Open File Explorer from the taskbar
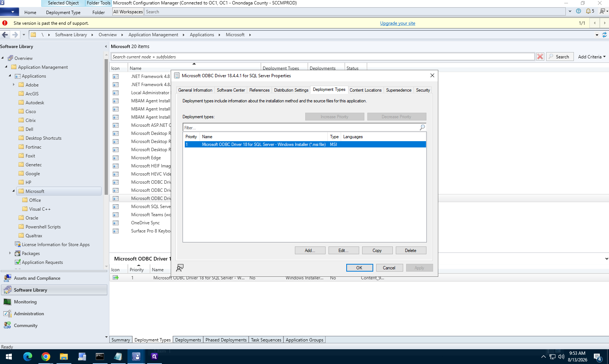Screen dimensions: 609x364 pyautogui.click(x=64, y=357)
